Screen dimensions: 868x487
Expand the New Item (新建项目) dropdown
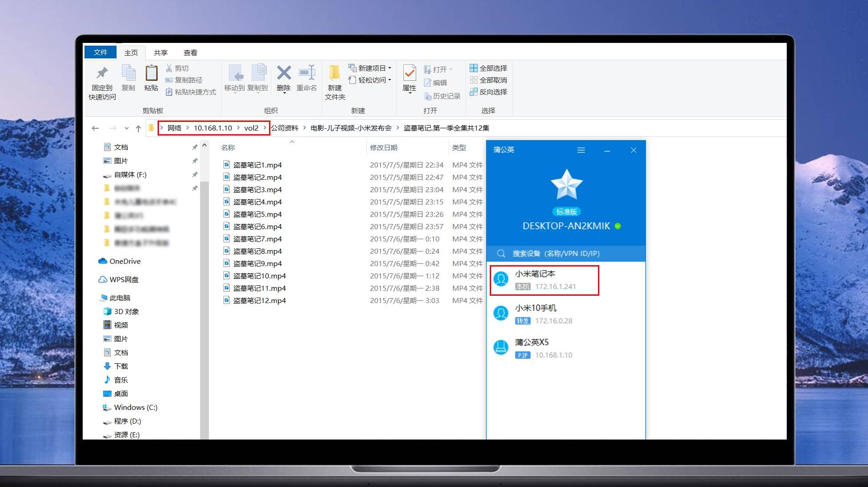pos(370,68)
